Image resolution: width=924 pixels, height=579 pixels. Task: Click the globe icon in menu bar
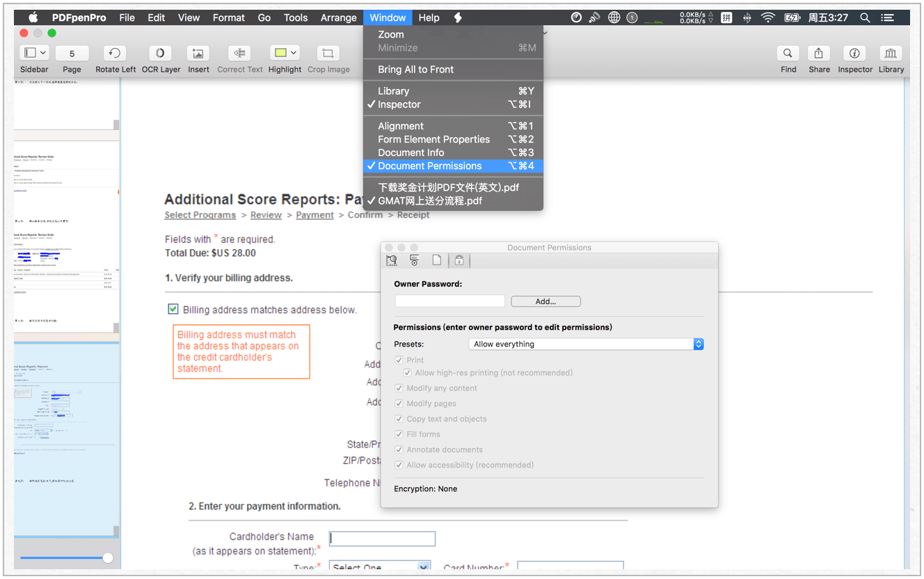click(614, 17)
